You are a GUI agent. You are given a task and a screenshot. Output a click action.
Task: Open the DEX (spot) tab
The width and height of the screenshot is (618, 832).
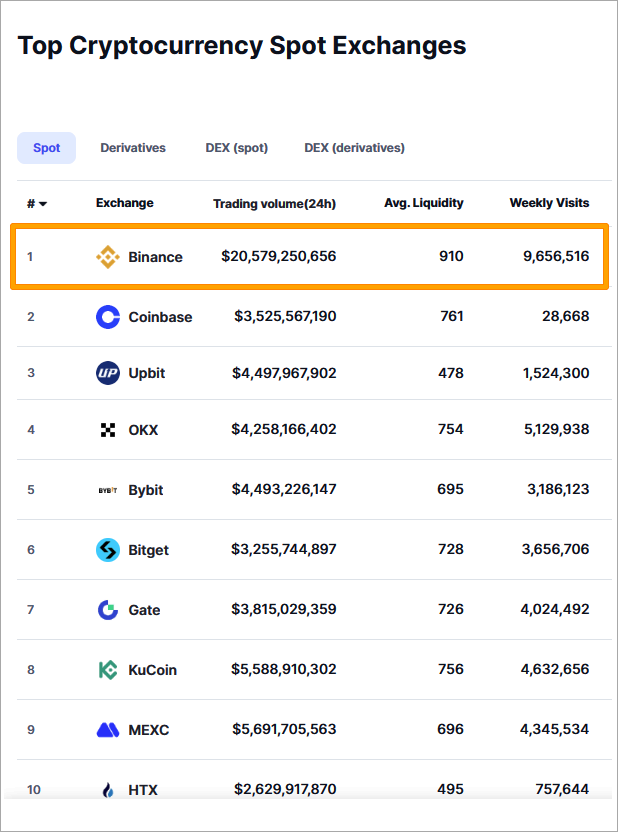(236, 147)
